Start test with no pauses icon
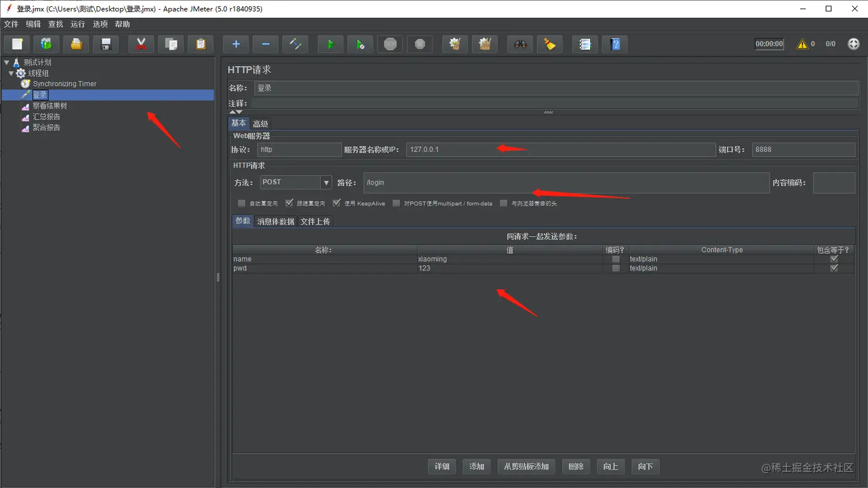Screen dimensions: 868x488 click(x=361, y=44)
